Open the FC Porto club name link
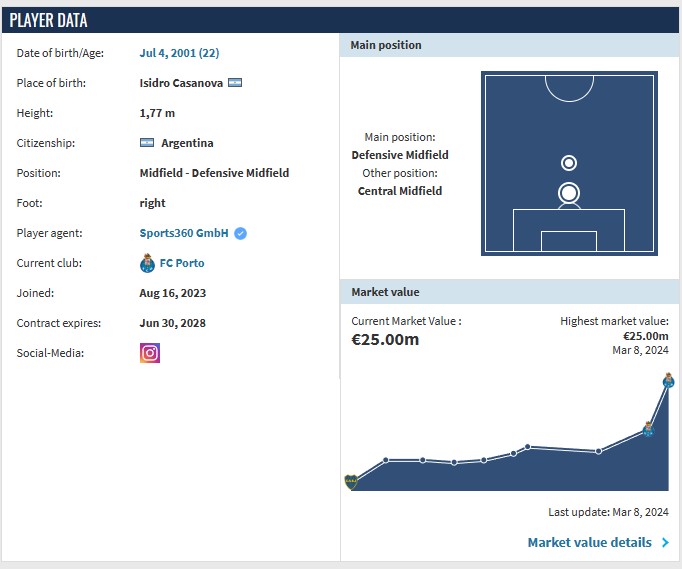Viewport: 682px width, 569px height. [x=182, y=264]
